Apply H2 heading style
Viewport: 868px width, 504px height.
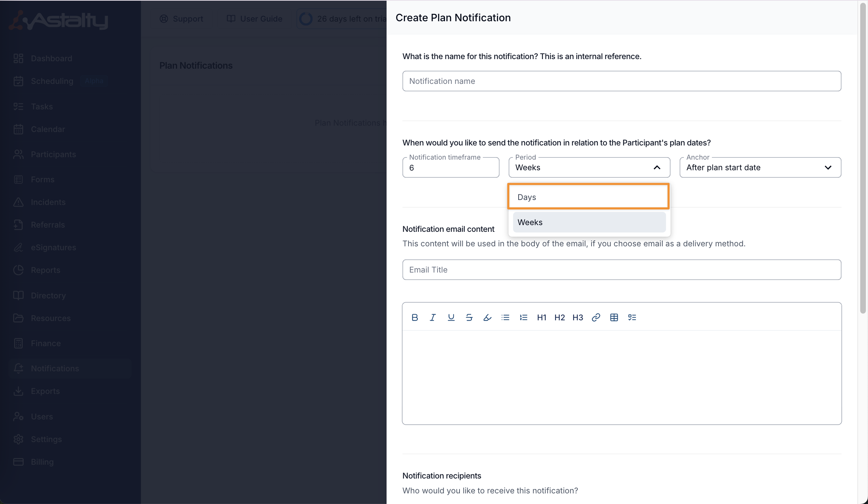pos(559,317)
